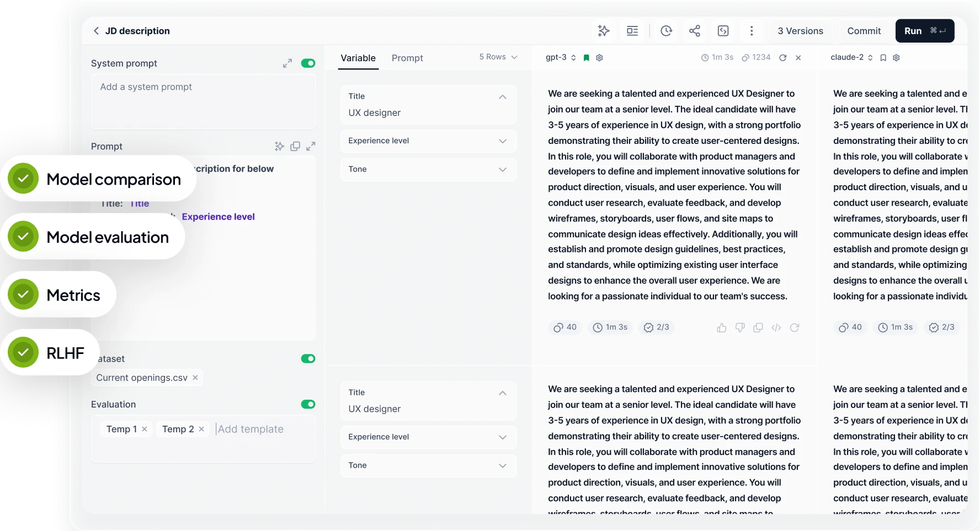This screenshot has width=980, height=531.
Task: Click the Add a system prompt field
Action: (x=204, y=101)
